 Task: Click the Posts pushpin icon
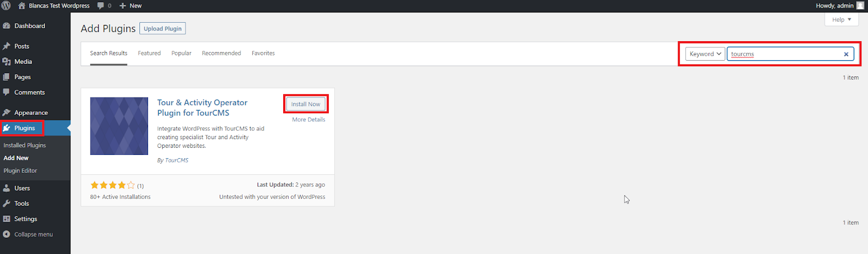coord(7,47)
